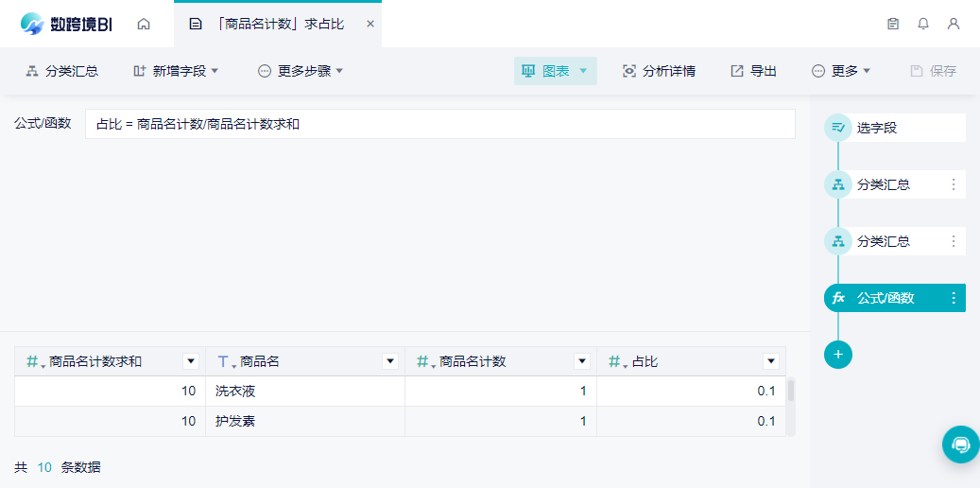
Task: Select the 公式/函数 step
Action: [895, 298]
